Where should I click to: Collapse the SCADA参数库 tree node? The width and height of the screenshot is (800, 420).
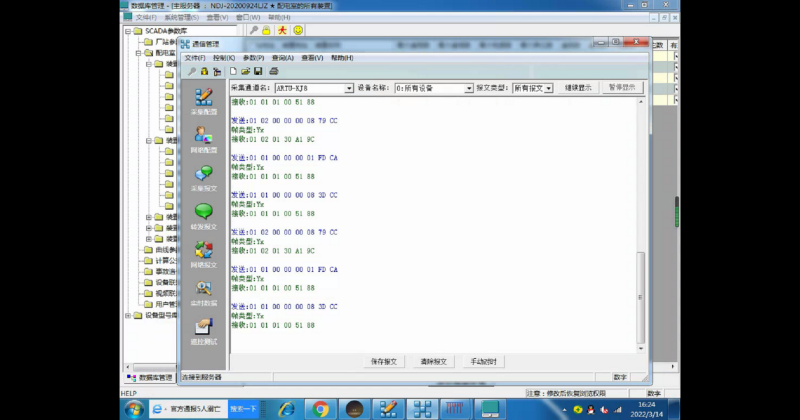pos(128,31)
